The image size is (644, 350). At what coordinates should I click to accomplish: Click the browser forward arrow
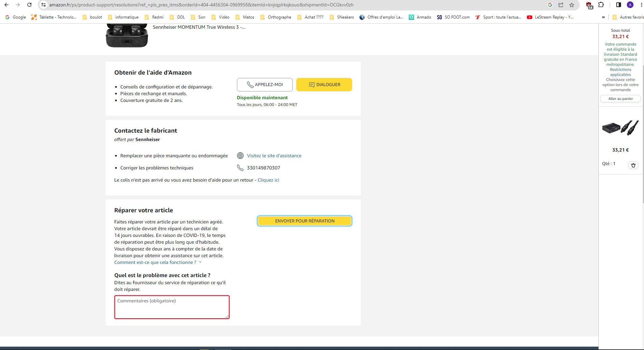click(18, 5)
